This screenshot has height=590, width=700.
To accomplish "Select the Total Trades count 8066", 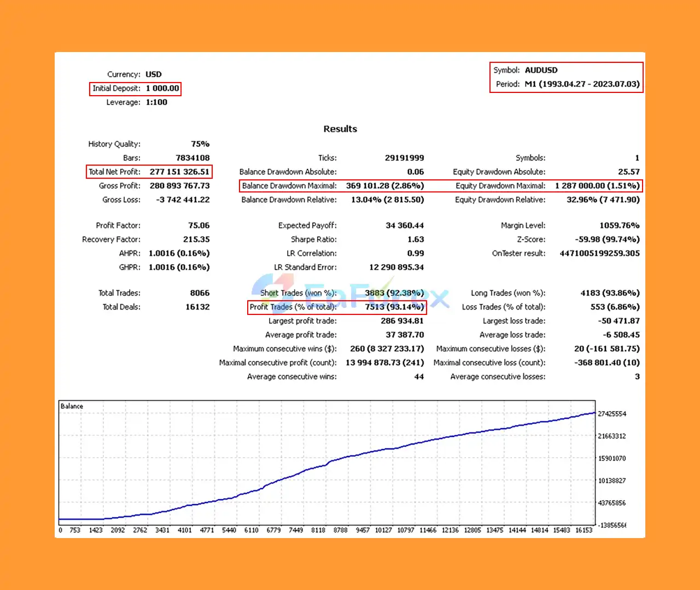I will point(200,293).
